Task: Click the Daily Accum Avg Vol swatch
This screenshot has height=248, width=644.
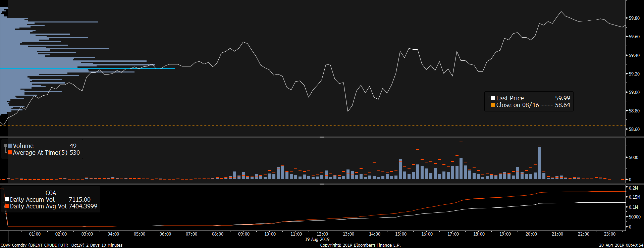Action: (x=7, y=206)
